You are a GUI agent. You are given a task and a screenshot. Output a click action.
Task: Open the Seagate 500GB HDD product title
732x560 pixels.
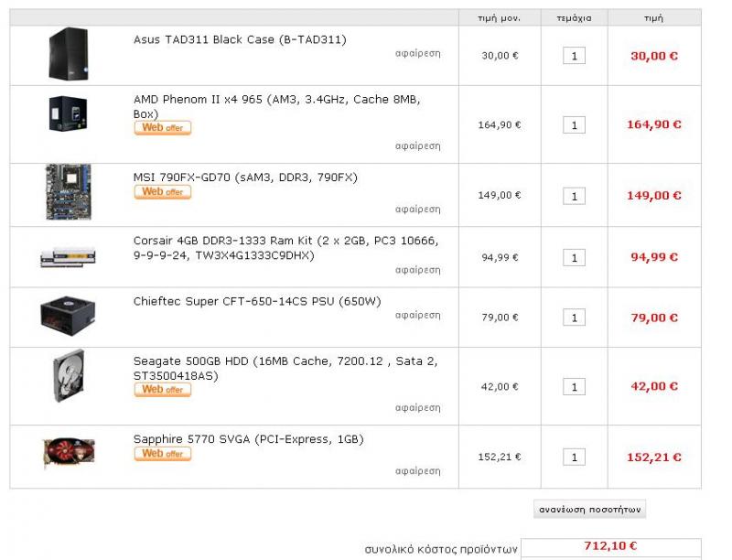285,369
